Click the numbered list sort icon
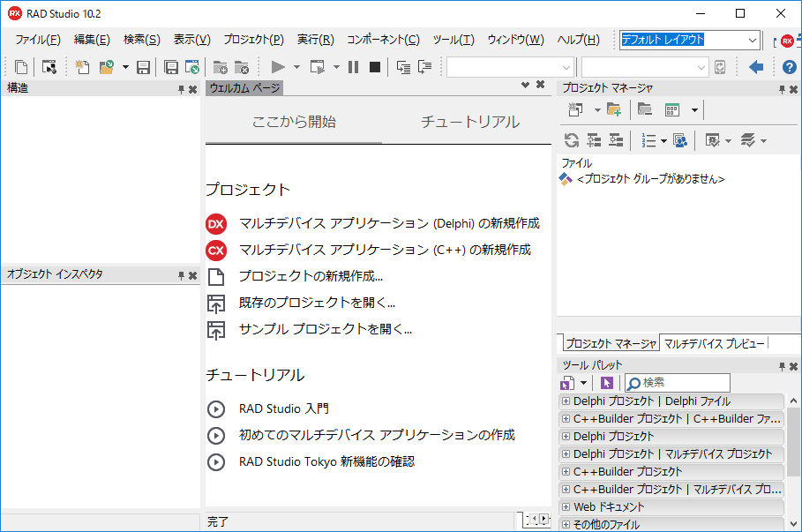The image size is (802, 532). (648, 140)
